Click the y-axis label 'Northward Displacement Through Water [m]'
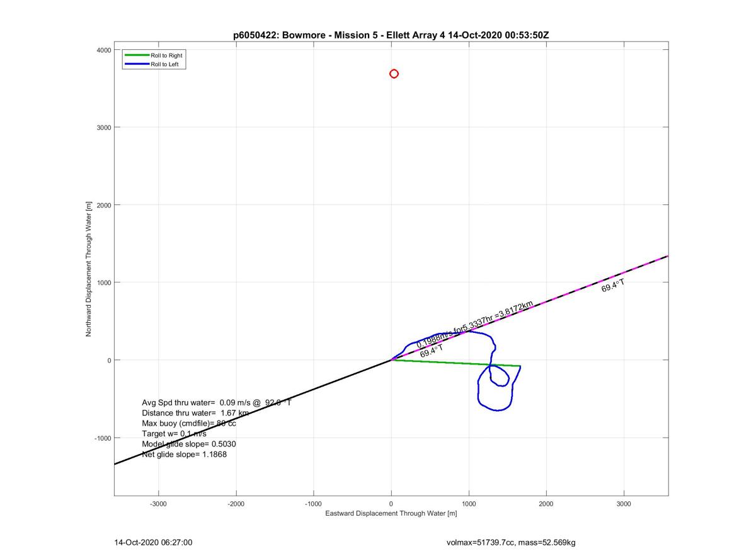The height and width of the screenshot is (558, 756). pos(89,269)
